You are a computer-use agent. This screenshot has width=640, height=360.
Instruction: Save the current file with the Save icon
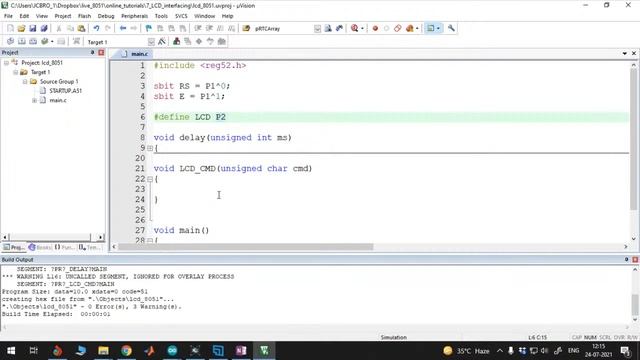(33, 28)
